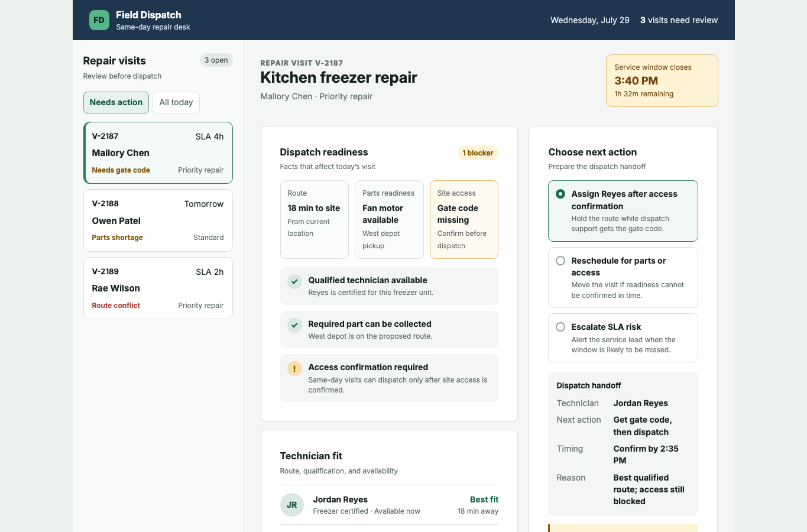Click warning icon beside Access confirmation required
Viewport: 807px width, 532px height.
coord(294,368)
